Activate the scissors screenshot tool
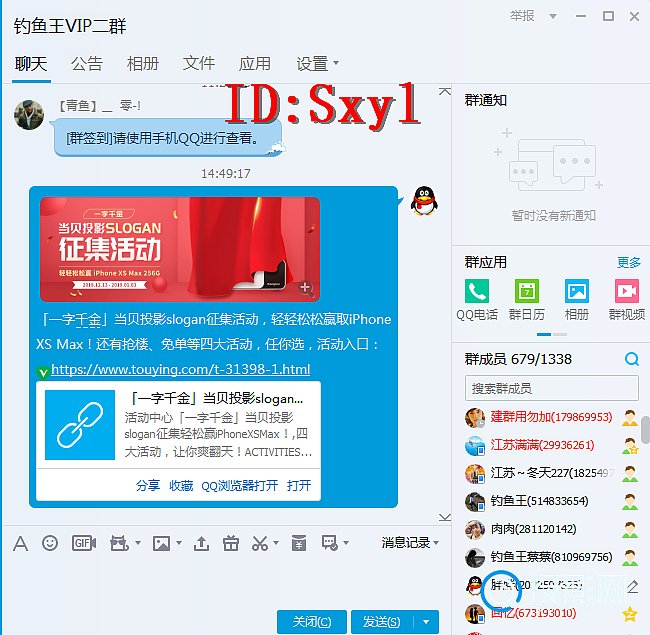The height and width of the screenshot is (635, 650). coord(260,543)
